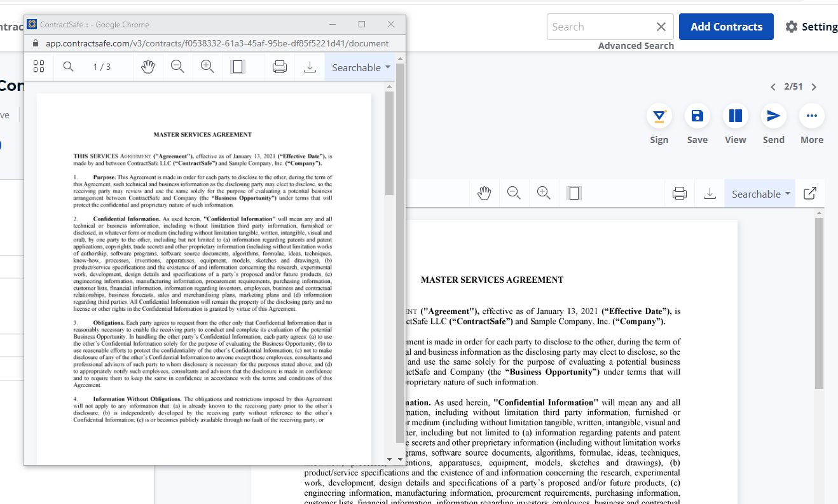Viewport: 838px width, 504px height.
Task: Select the pan hand tool in popup viewer
Action: [x=148, y=67]
